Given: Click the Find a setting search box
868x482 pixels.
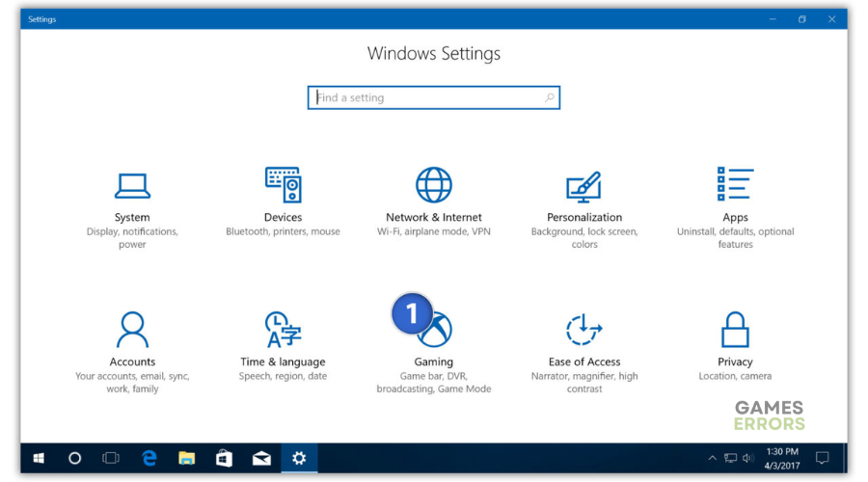Looking at the screenshot, I should 434,97.
